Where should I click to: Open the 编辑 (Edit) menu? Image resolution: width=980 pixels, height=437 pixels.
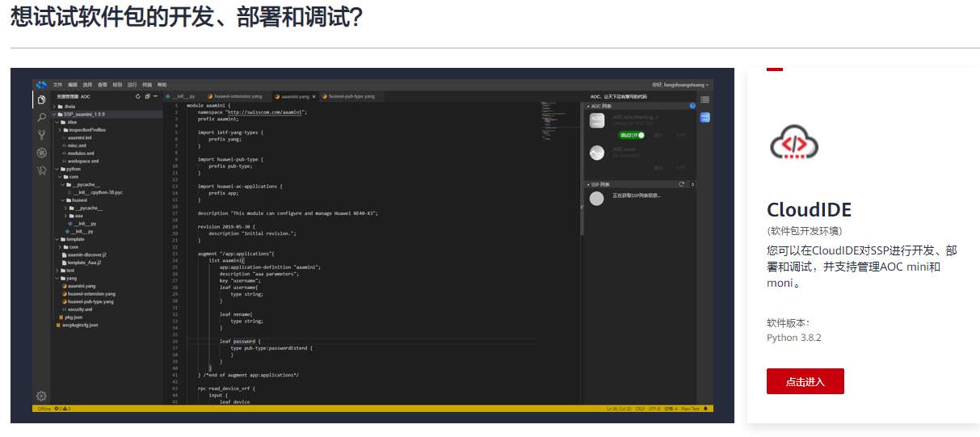(x=73, y=85)
